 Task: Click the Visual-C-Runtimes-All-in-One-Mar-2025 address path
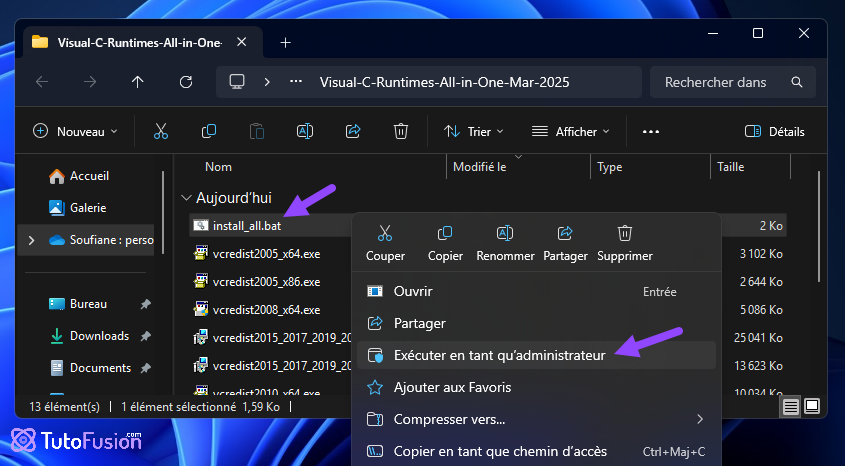click(445, 82)
